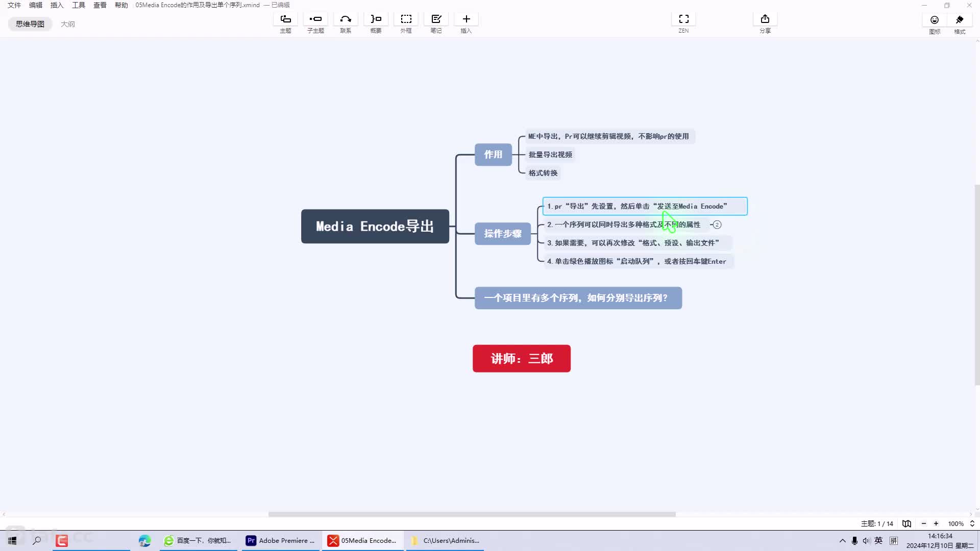Switch to Adobe Premiere taskbar window
The width and height of the screenshot is (980, 551).
(280, 540)
